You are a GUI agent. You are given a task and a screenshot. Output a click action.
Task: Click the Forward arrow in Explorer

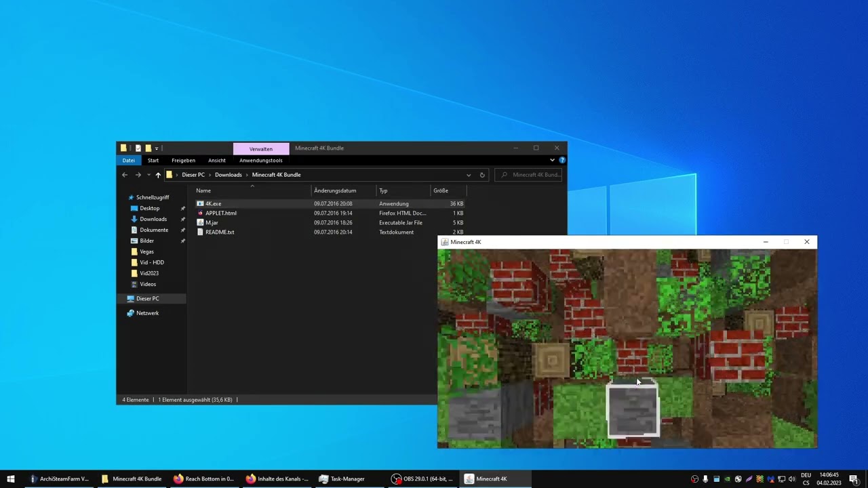pyautogui.click(x=138, y=175)
